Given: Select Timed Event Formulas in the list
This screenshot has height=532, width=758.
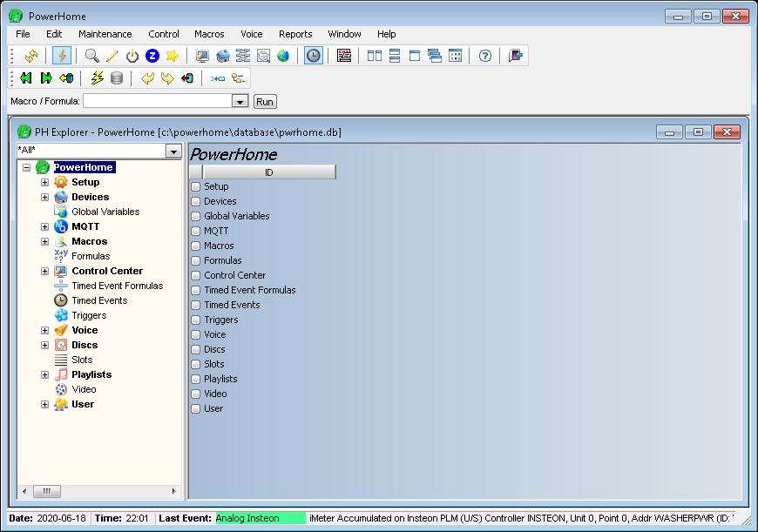Looking at the screenshot, I should tap(250, 291).
